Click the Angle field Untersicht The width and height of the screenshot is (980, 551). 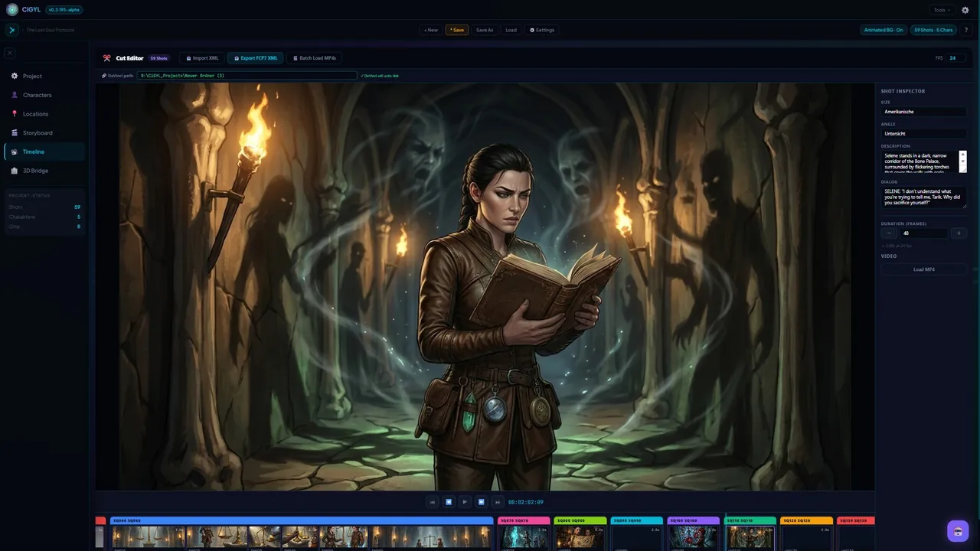pos(923,134)
